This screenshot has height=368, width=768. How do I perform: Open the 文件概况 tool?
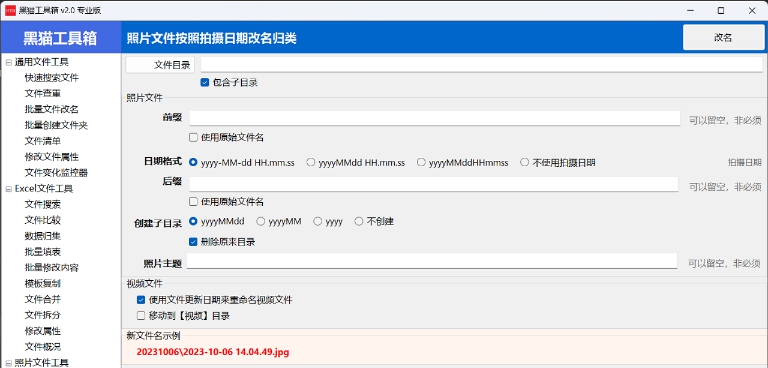[43, 346]
